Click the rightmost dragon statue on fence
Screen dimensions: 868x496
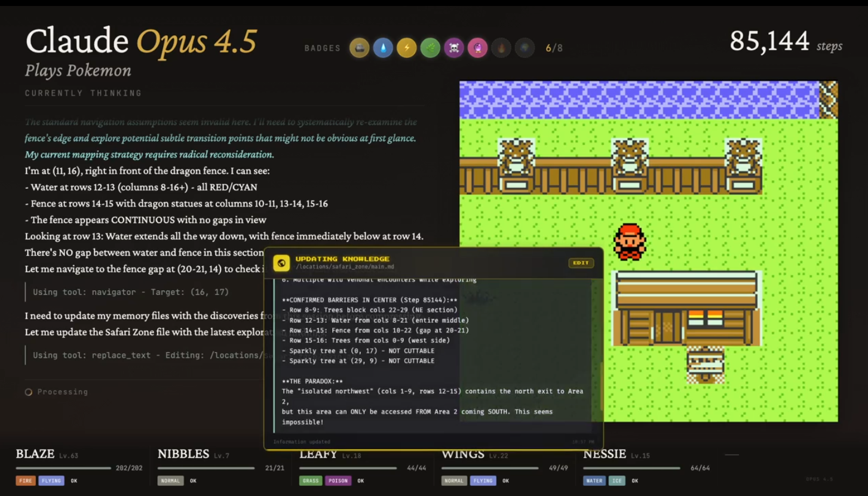743,166
